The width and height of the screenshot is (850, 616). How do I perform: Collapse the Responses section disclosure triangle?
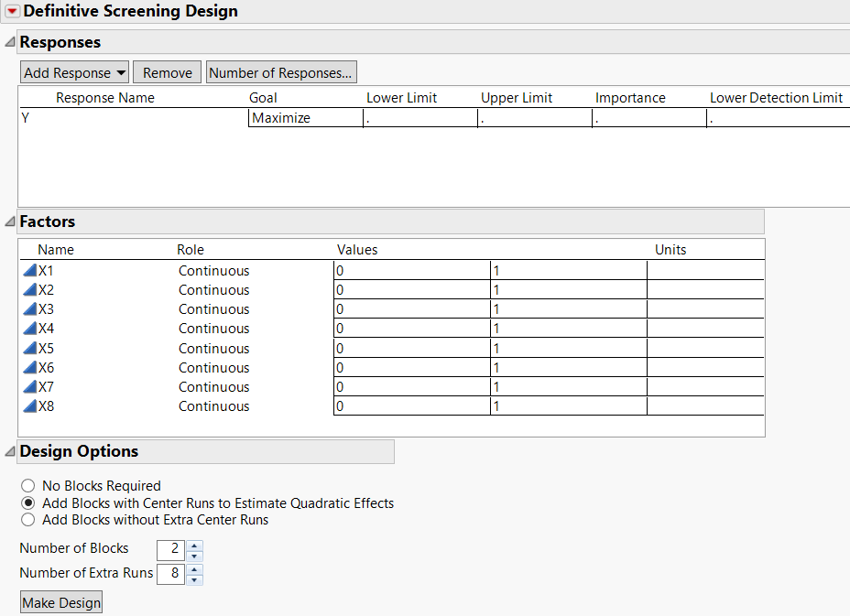10,42
